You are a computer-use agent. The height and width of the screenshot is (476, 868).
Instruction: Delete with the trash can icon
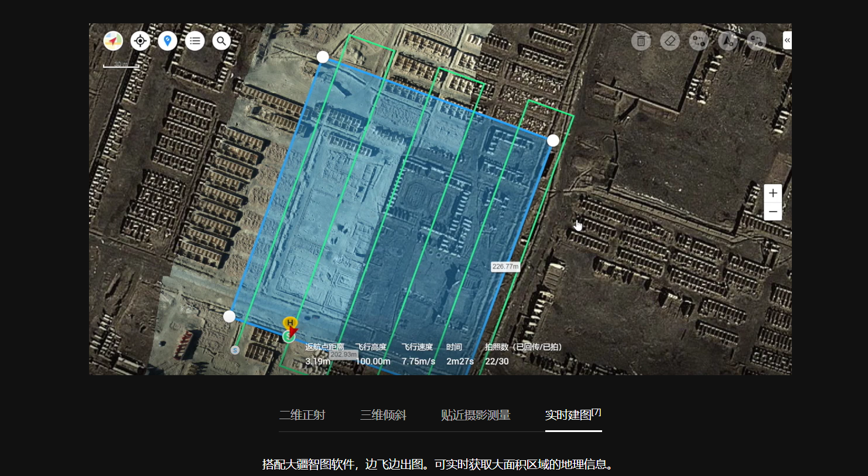641,41
